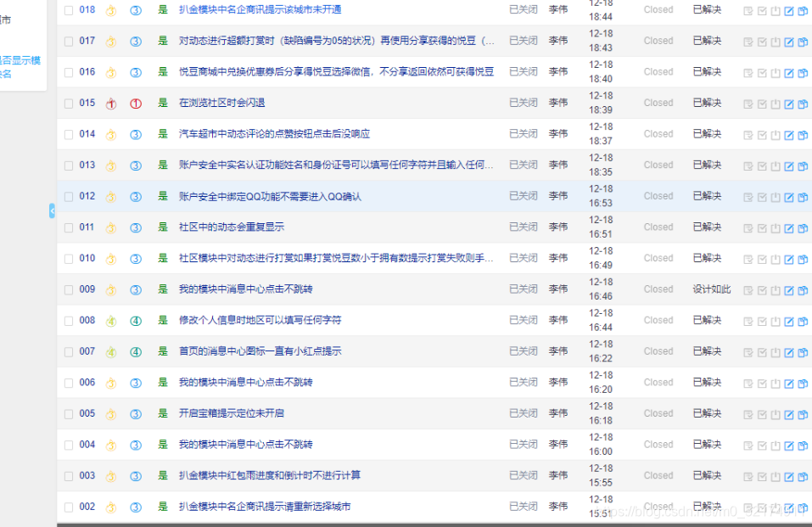Click 李伟 in bug 011 row

tap(558, 227)
